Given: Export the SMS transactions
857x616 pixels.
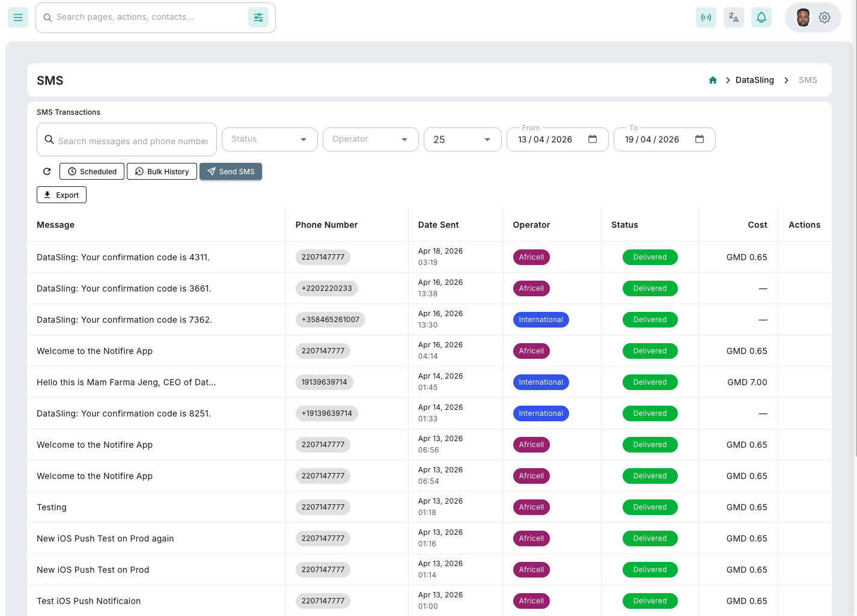Looking at the screenshot, I should (x=61, y=195).
